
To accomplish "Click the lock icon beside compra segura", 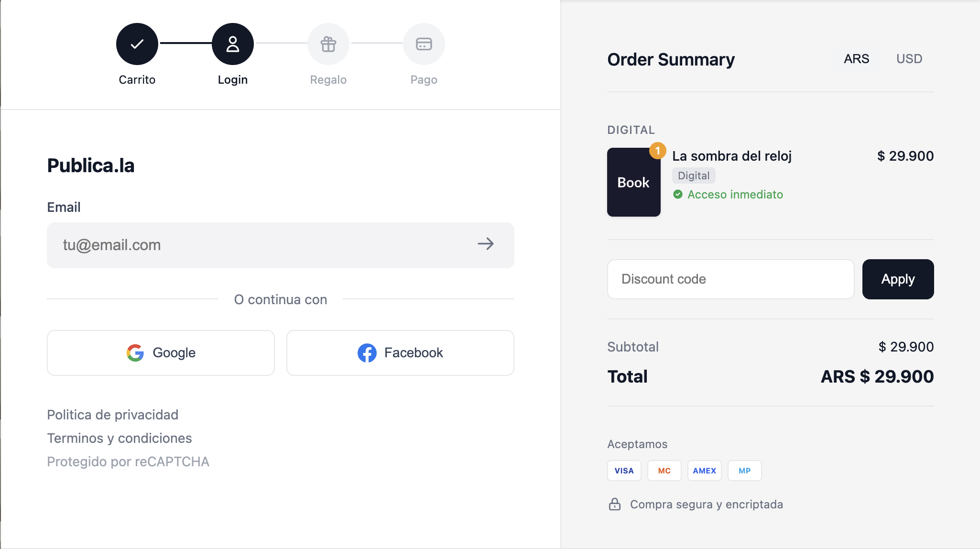I will click(614, 504).
